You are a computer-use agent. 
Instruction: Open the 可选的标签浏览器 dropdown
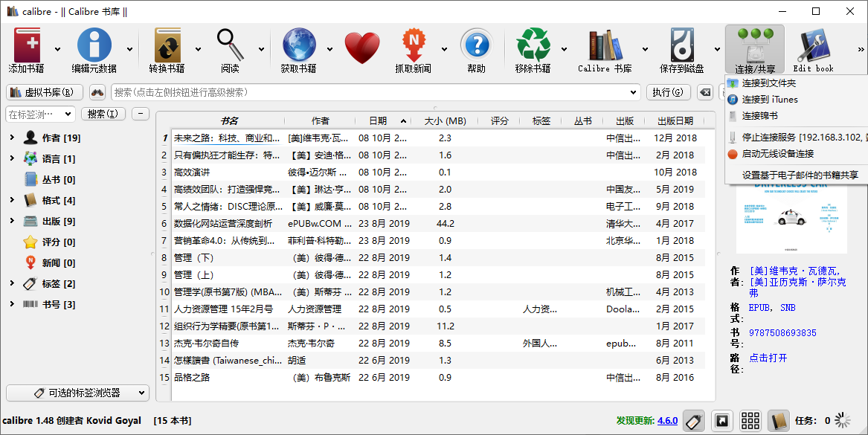(x=77, y=393)
